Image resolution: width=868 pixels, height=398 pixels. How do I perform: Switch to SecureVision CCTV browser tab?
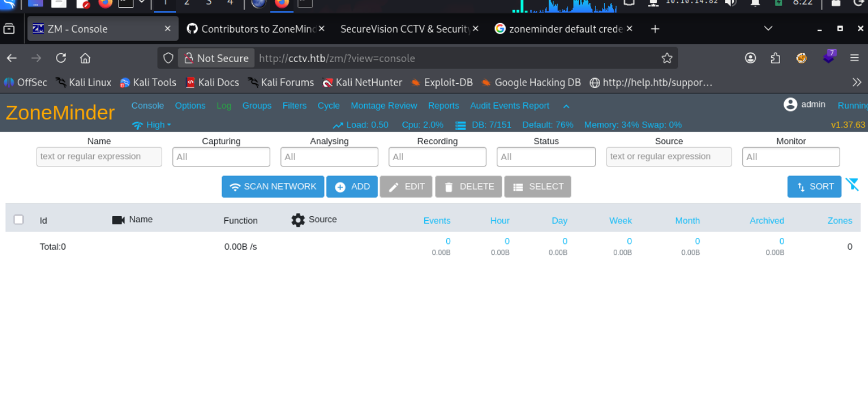[404, 29]
